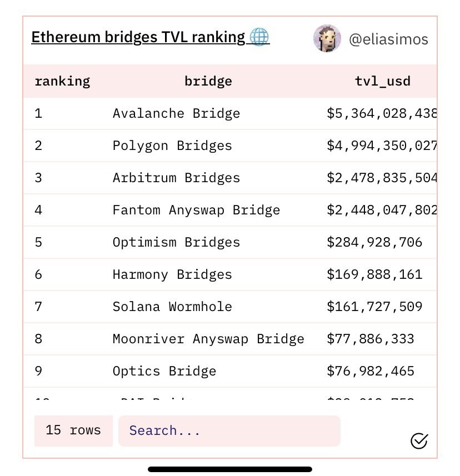Screen dimensions: 460x476
Task: Click the Optics Bridge row
Action: pos(164,372)
